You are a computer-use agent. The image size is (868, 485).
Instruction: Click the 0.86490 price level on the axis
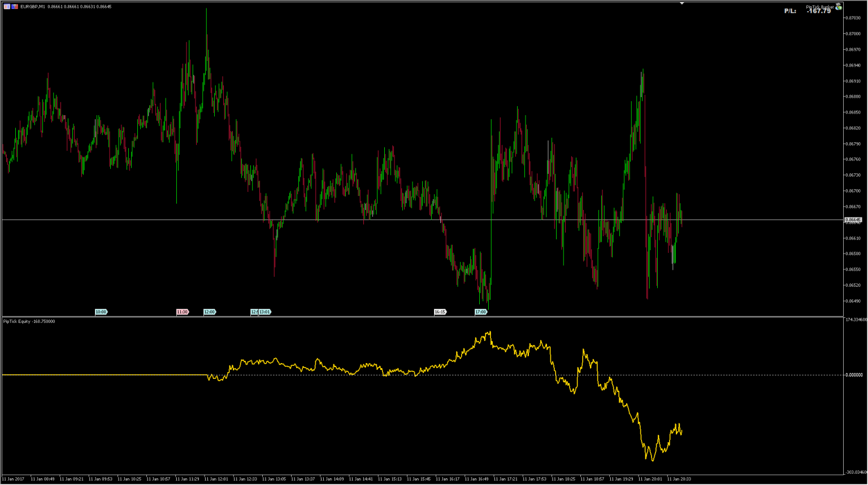(x=853, y=301)
